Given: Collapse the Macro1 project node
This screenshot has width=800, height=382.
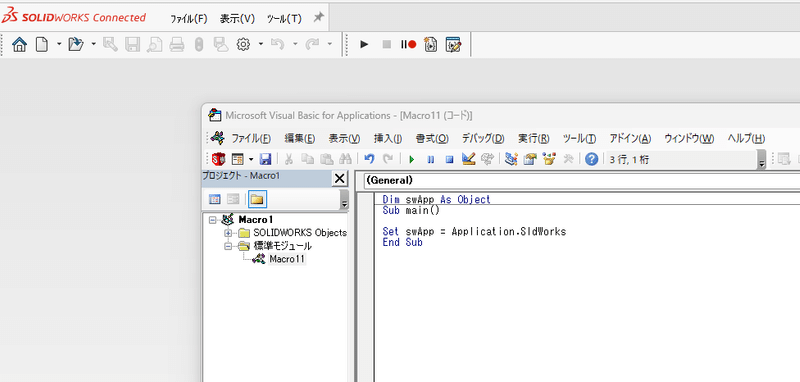Looking at the screenshot, I should [213, 220].
